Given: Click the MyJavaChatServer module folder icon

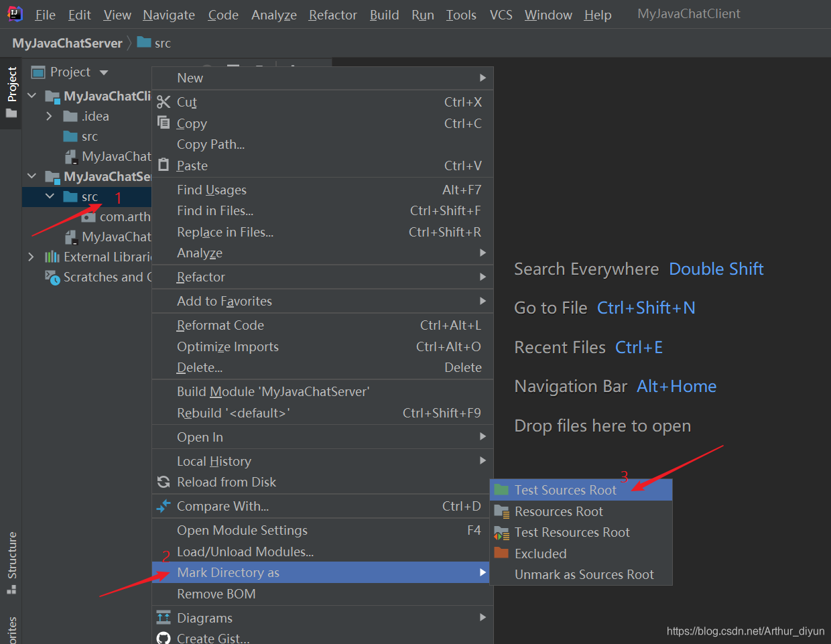Looking at the screenshot, I should pyautogui.click(x=52, y=176).
